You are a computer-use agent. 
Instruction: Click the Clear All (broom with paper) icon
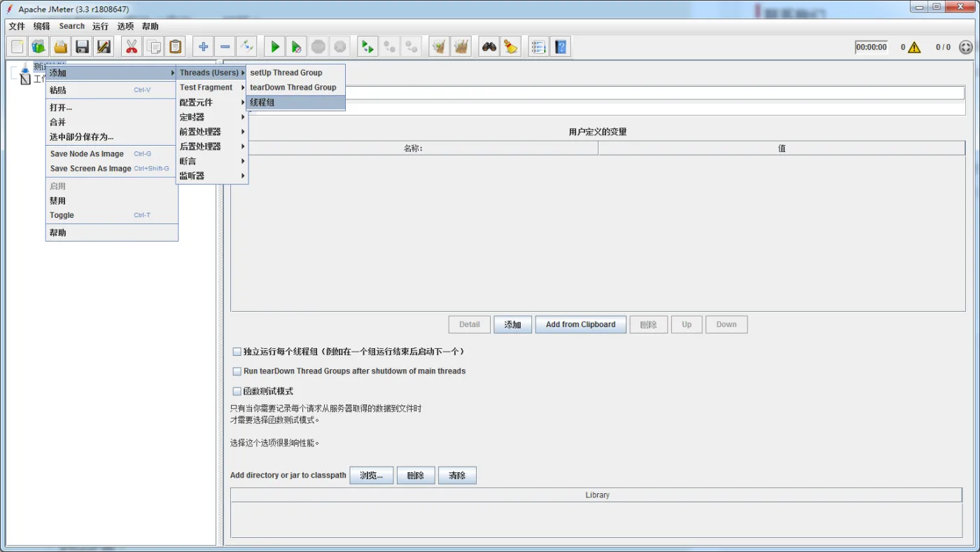click(x=461, y=46)
